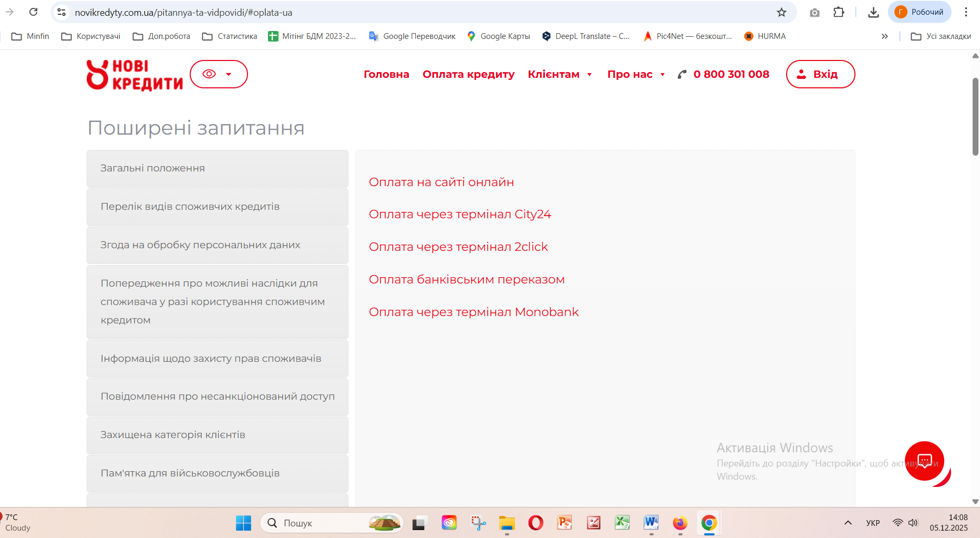Open the Google Карты bookmark
Viewport: 980px width, 538px height.
tap(499, 36)
